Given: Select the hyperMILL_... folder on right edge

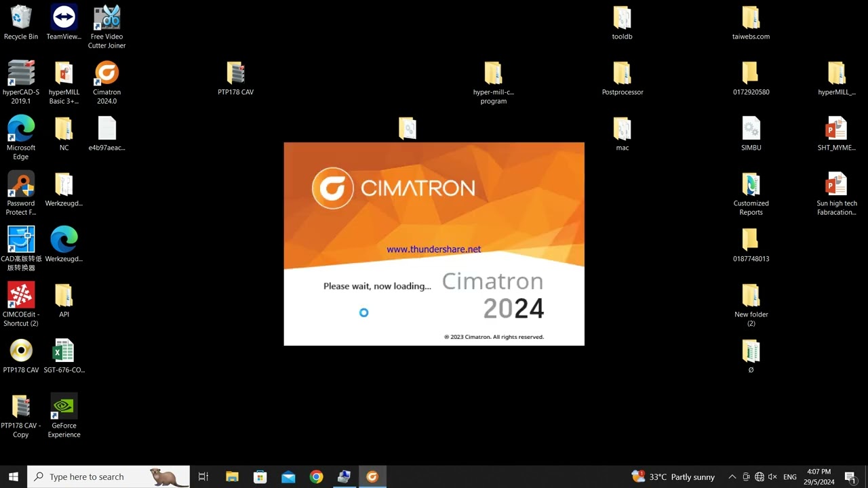Looking at the screenshot, I should [x=837, y=78].
